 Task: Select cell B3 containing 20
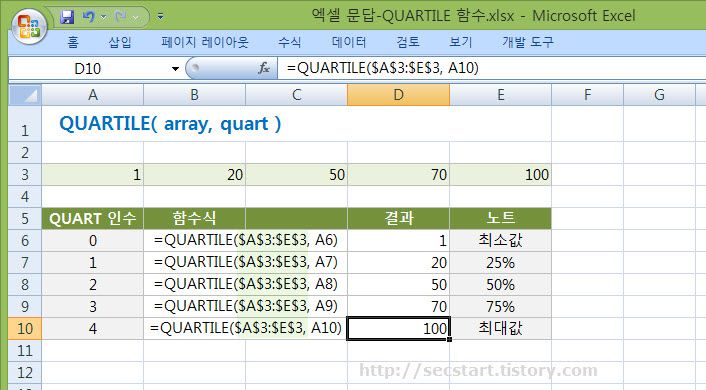pos(195,175)
